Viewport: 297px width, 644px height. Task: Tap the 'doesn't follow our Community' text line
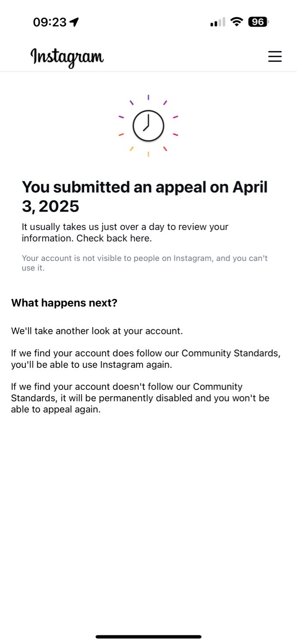pos(127,387)
